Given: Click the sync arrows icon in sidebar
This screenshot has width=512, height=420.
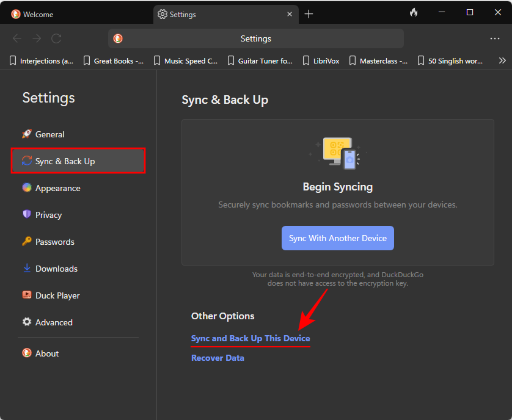Looking at the screenshot, I should 27,161.
